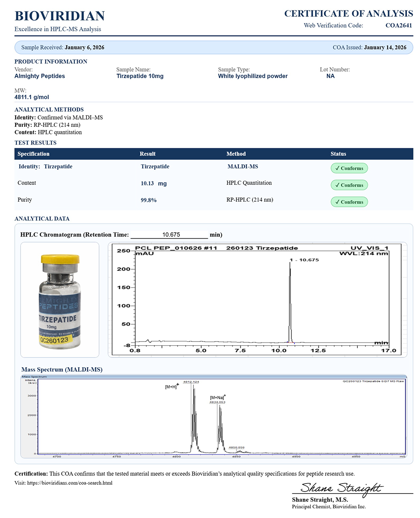Click the Method column header
Viewport: 420px width, 518px height.
236,154
